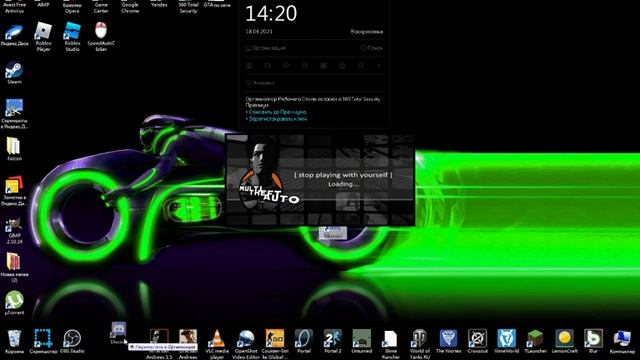Click the Организация button in the widget

(x=266, y=48)
